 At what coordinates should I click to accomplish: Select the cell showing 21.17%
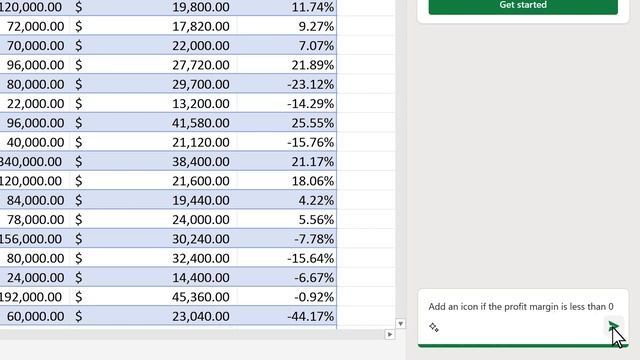(287, 161)
